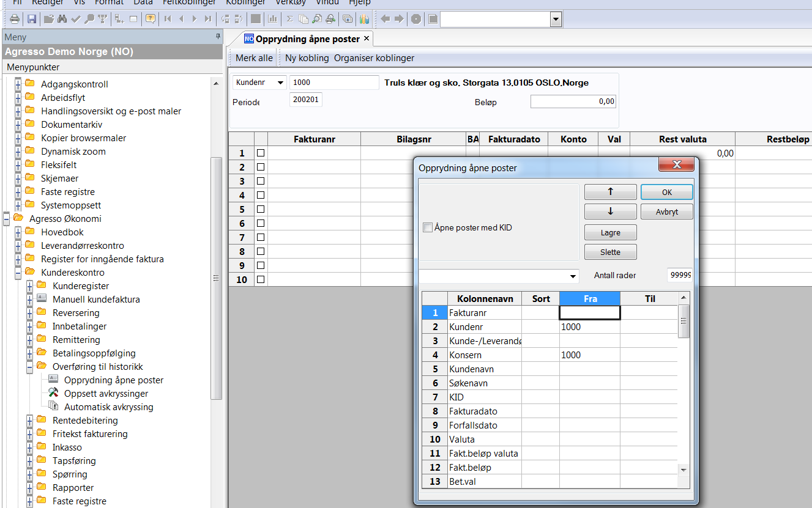Image resolution: width=812 pixels, height=508 pixels.
Task: Tick the checkbox in grid row 1
Action: [261, 153]
